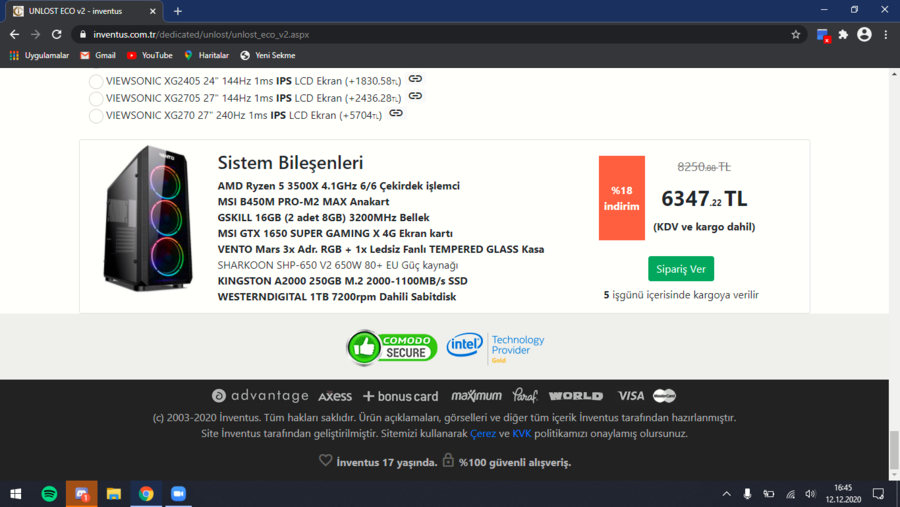Image resolution: width=900 pixels, height=507 pixels.
Task: Open the Chrome profile avatar
Action: [x=864, y=34]
